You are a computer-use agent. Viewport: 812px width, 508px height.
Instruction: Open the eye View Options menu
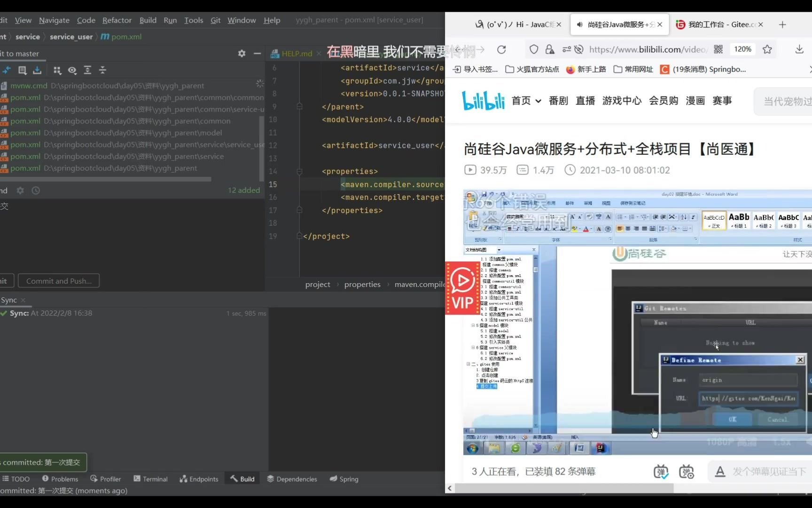tap(72, 70)
